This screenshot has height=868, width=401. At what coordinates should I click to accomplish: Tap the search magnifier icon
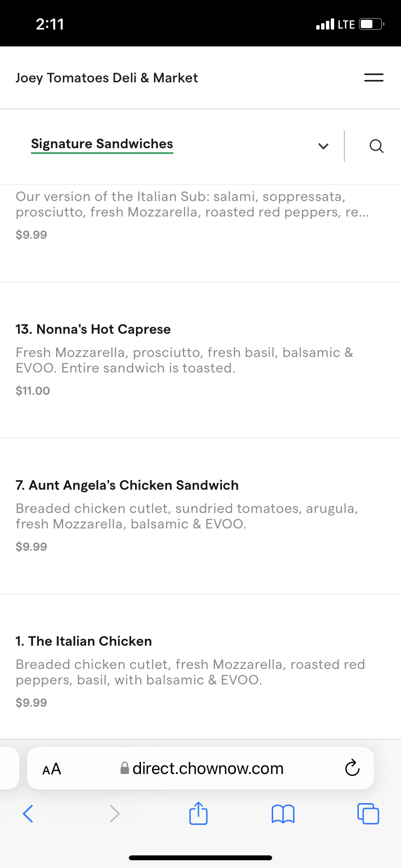coord(376,146)
